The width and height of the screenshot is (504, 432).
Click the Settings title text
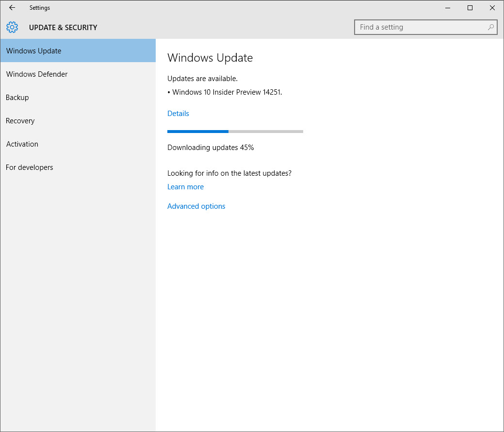pyautogui.click(x=40, y=8)
